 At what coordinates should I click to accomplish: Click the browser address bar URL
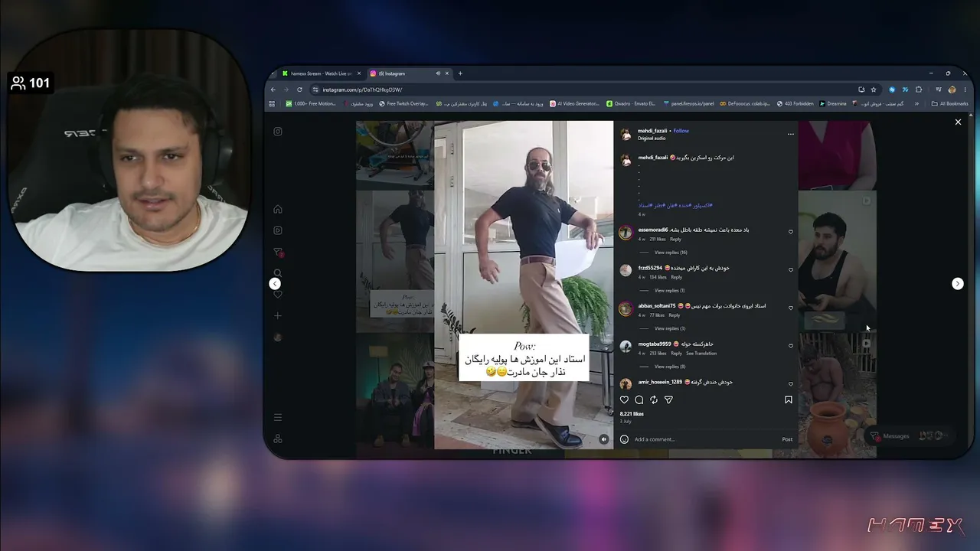coord(362,90)
